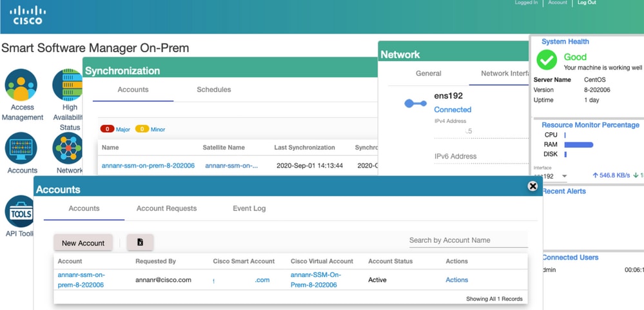
Task: Click the System Health panel title
Action: tap(565, 41)
